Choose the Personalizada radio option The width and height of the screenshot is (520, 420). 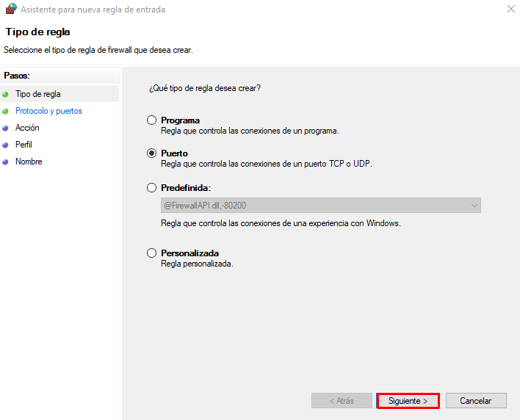[x=152, y=253]
